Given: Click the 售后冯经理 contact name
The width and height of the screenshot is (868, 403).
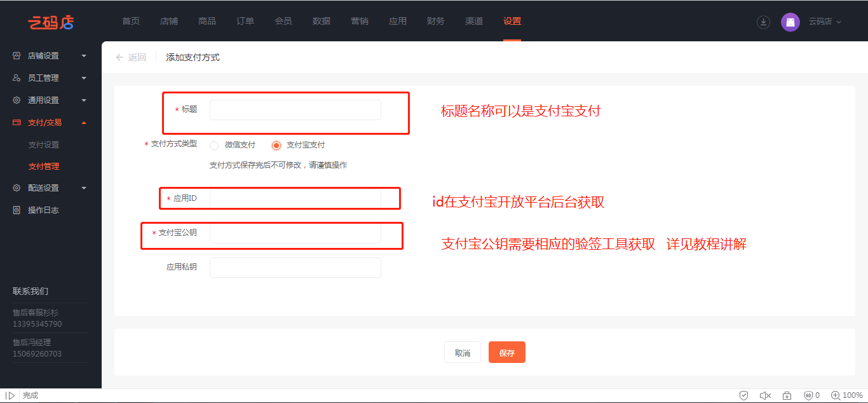Looking at the screenshot, I should point(32,343).
